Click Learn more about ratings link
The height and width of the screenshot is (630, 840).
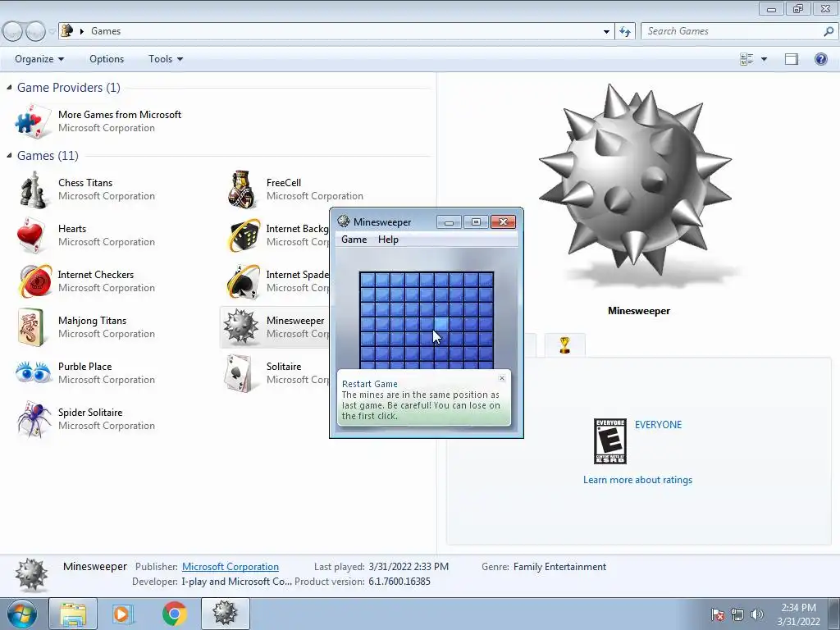coord(637,480)
